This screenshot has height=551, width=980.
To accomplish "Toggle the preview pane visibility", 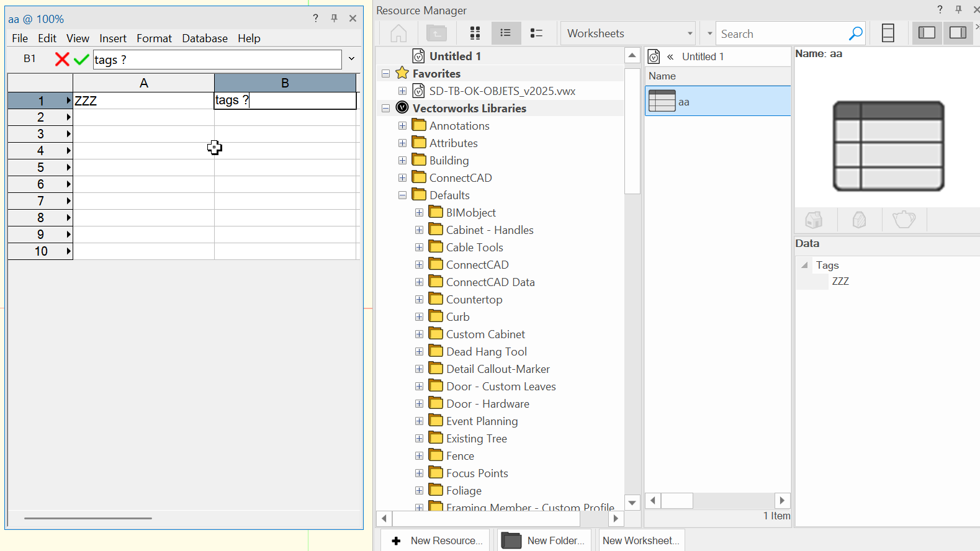I will (958, 34).
